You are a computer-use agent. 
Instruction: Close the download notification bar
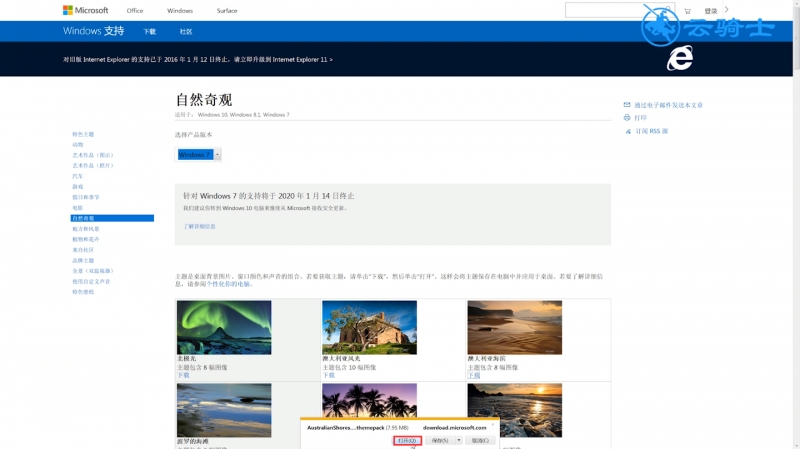click(493, 423)
